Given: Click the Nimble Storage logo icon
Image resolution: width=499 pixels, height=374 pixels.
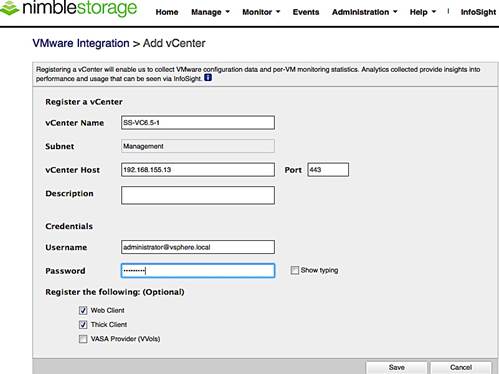Looking at the screenshot, I should click(x=9, y=8).
